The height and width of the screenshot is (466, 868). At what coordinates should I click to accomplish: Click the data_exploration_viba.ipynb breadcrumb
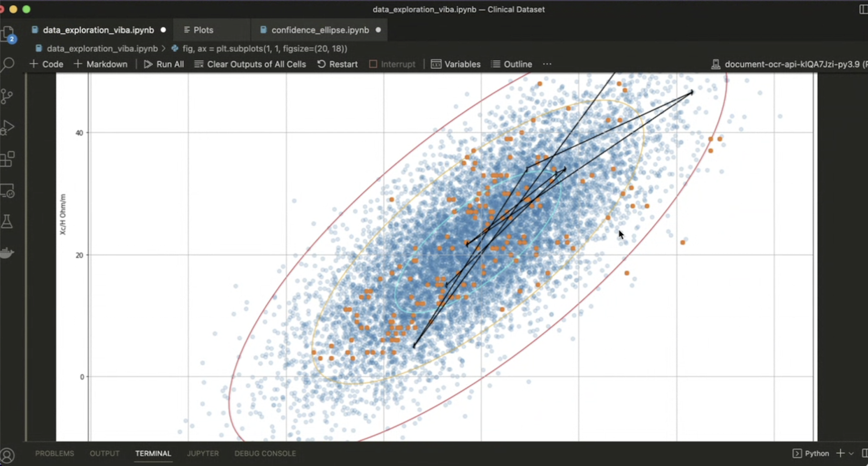102,48
